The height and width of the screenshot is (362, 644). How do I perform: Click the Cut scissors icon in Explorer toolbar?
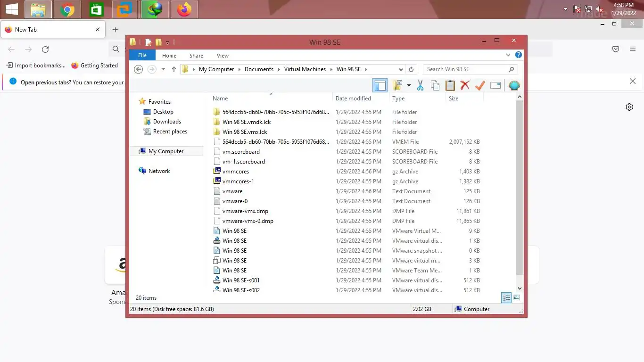[420, 85]
